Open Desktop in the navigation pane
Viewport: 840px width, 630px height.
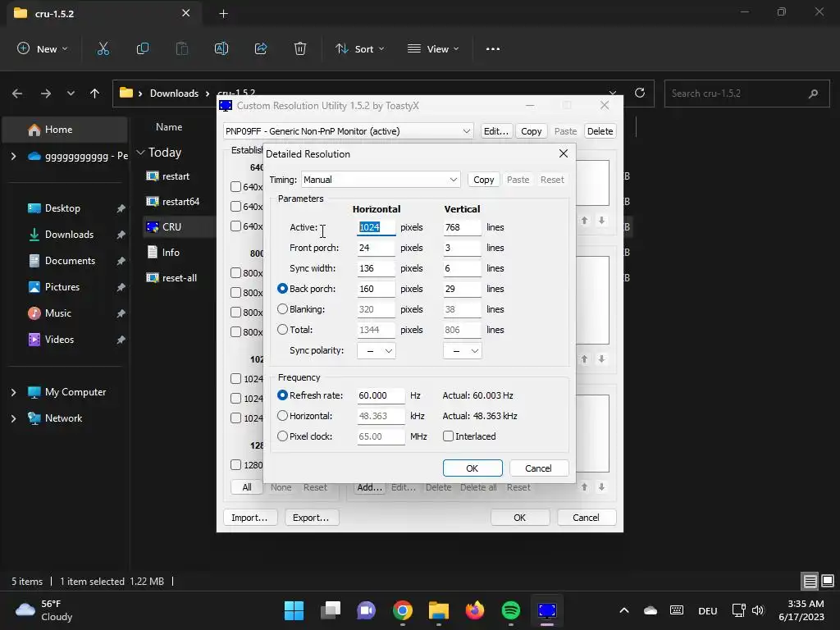[62, 208]
